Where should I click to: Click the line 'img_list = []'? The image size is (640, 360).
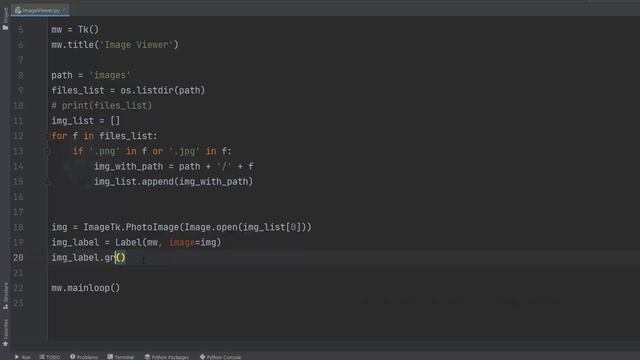pyautogui.click(x=86, y=120)
